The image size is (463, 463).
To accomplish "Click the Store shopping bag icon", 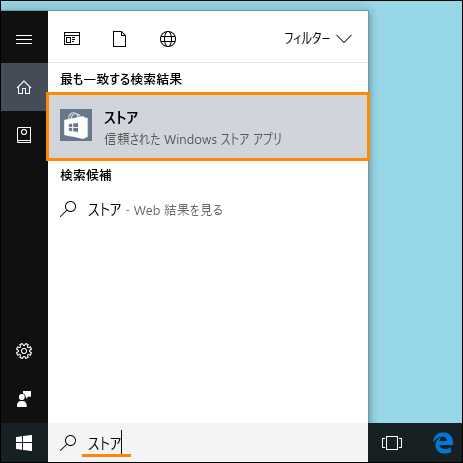I will click(76, 125).
